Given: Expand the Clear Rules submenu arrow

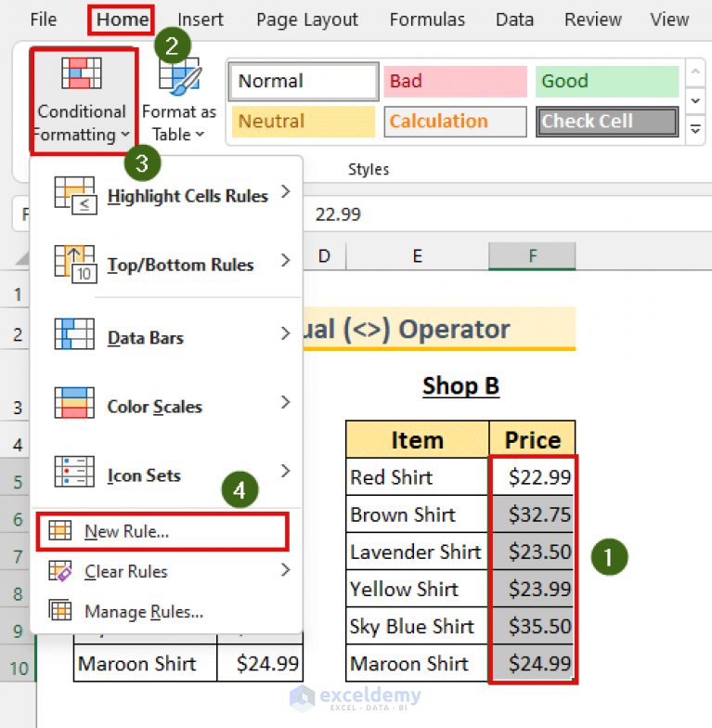Looking at the screenshot, I should coord(285,570).
